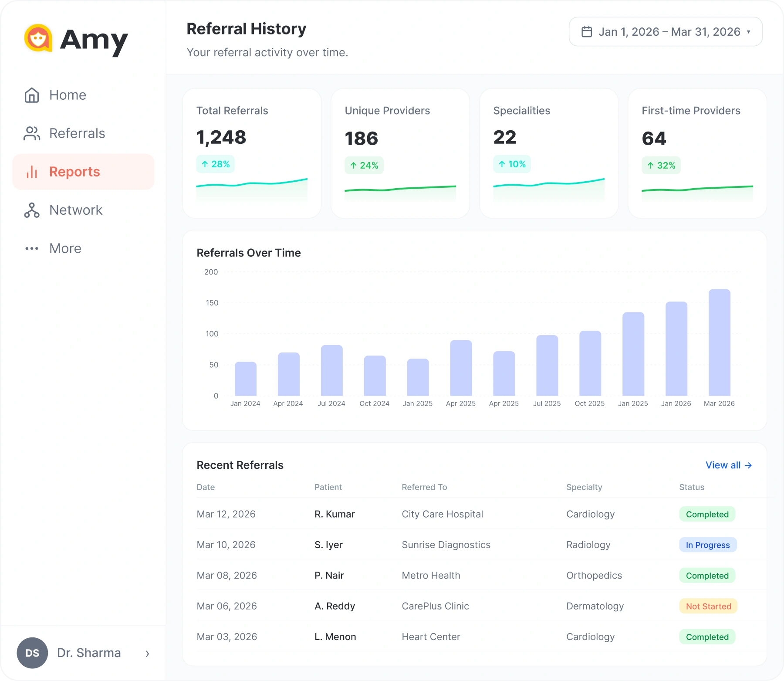
Task: Click the Status column header
Action: pos(692,487)
